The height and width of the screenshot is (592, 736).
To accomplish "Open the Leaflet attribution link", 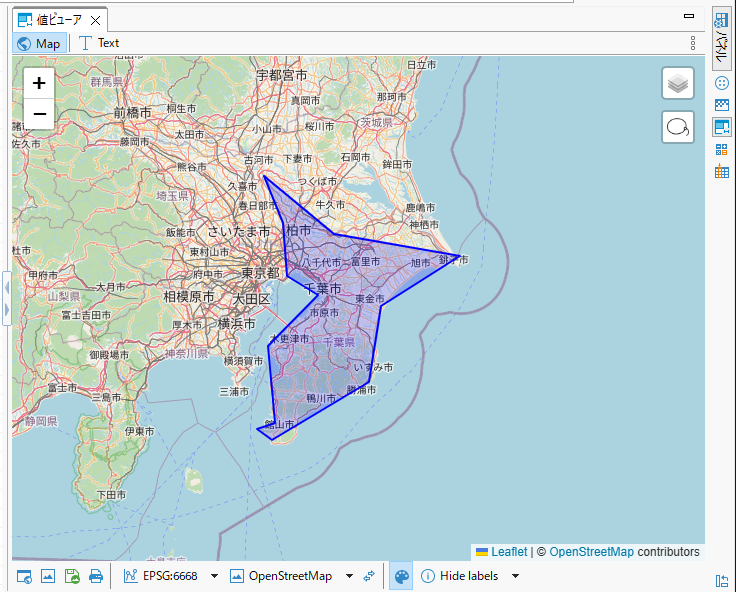I will click(508, 552).
